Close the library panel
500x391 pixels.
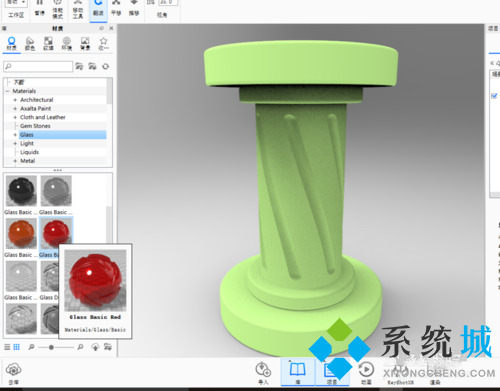[111, 28]
